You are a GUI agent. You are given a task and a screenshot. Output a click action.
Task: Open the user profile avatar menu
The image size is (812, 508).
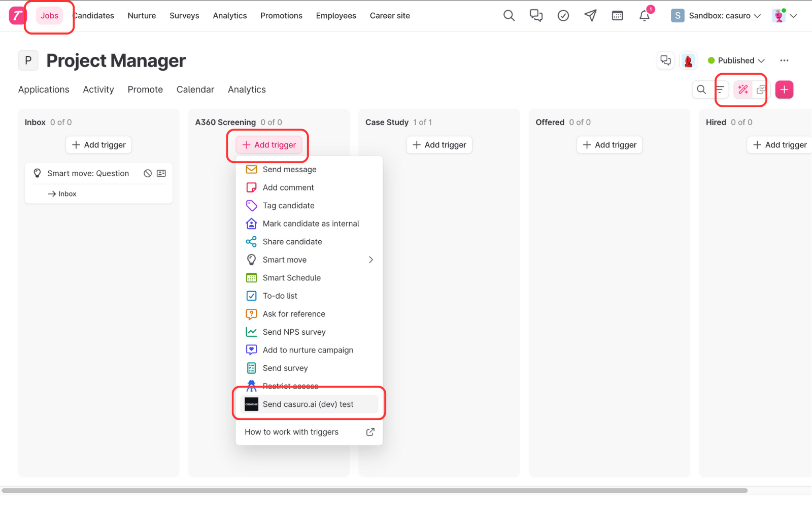[x=784, y=16]
